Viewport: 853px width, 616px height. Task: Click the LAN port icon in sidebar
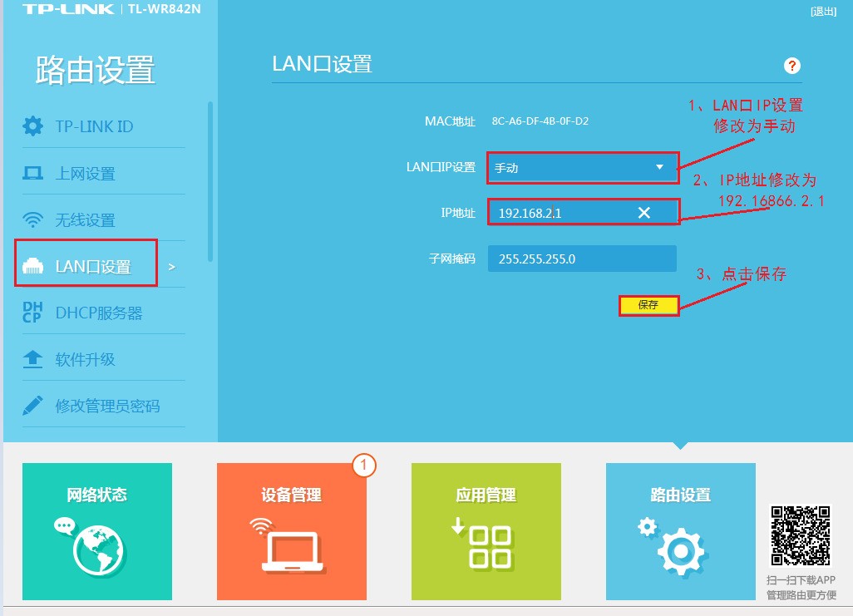point(32,266)
